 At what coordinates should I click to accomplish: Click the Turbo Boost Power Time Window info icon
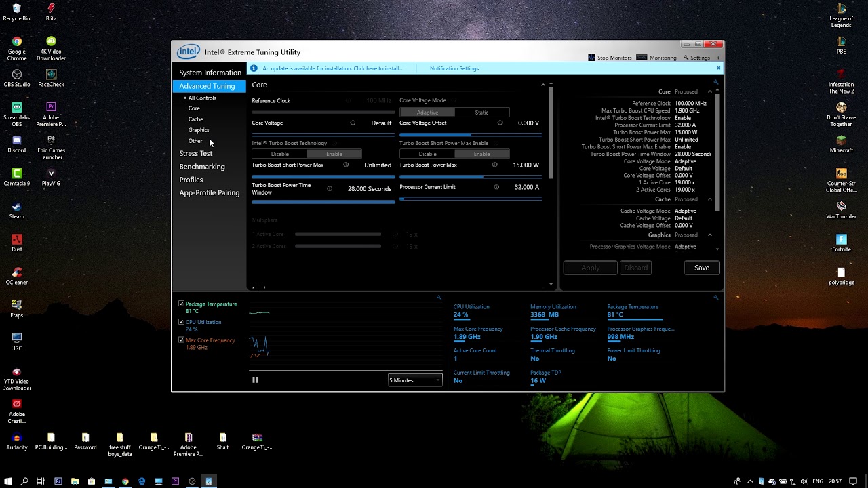(330, 188)
